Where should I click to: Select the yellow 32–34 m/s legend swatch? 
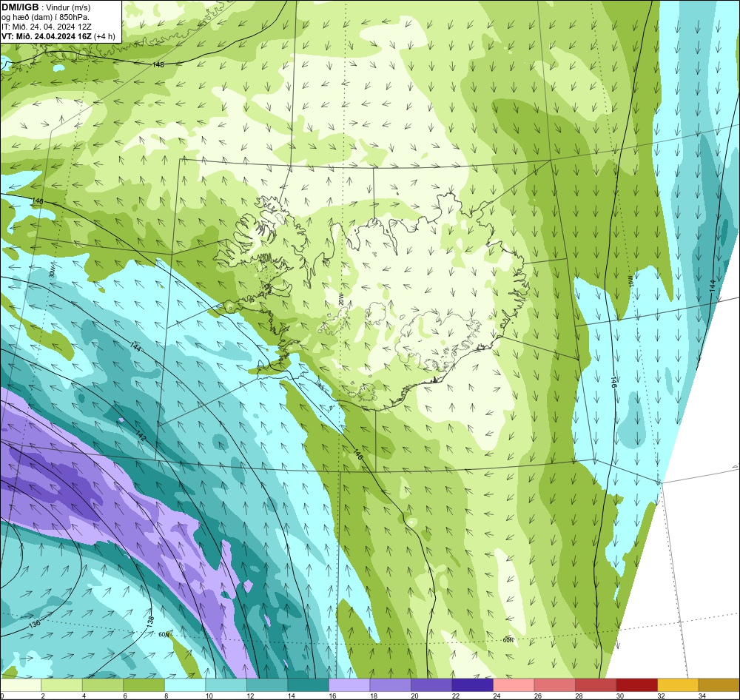(x=678, y=684)
